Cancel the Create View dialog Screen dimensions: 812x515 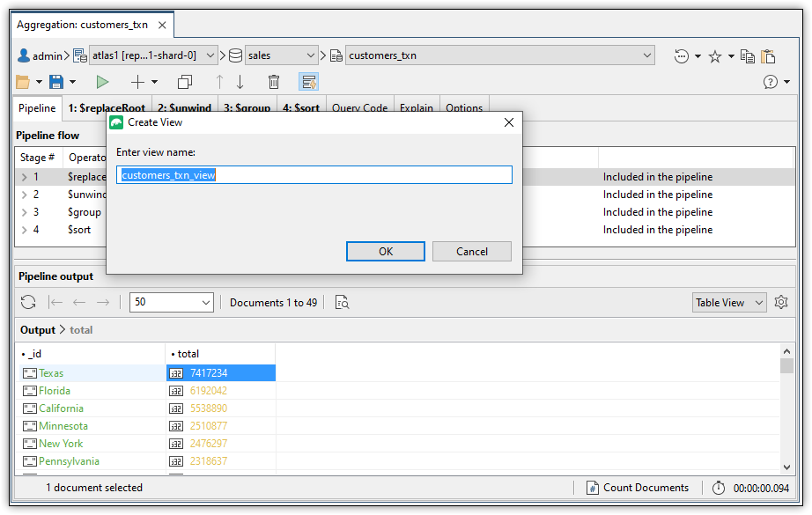coord(472,252)
